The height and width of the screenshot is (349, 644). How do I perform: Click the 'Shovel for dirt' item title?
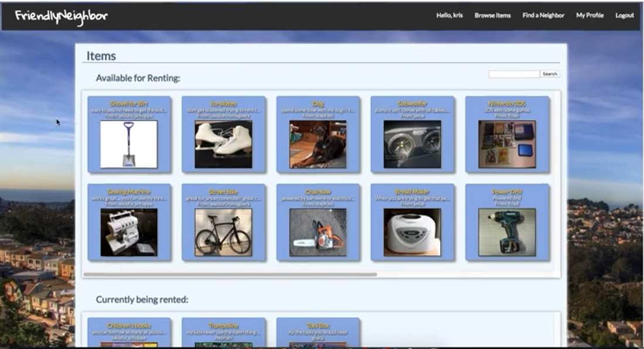pyautogui.click(x=129, y=104)
